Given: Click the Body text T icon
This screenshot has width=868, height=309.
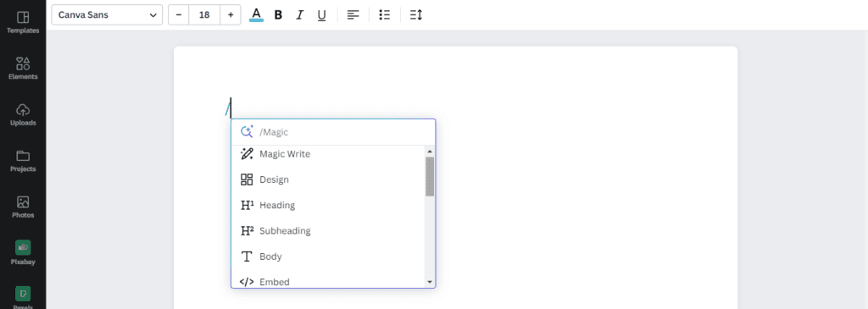Looking at the screenshot, I should (x=247, y=257).
